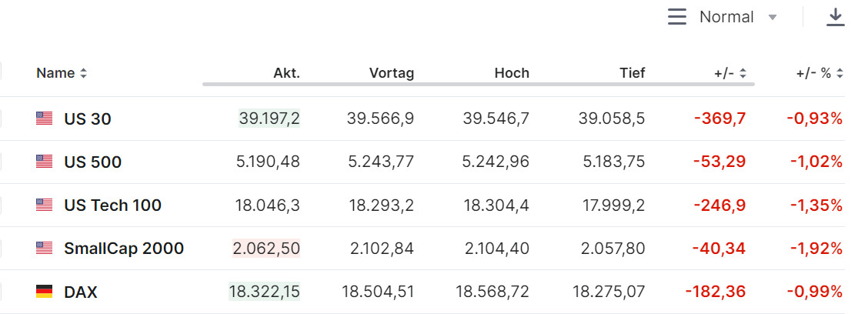Click the US 500 index name
Viewport: 868px width, 314px height.
92,162
